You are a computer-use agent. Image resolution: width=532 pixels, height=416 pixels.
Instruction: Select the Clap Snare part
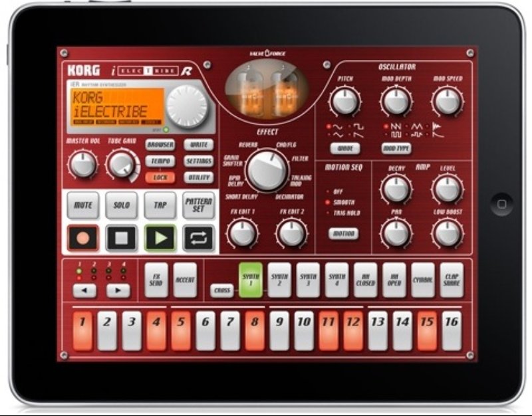point(452,280)
